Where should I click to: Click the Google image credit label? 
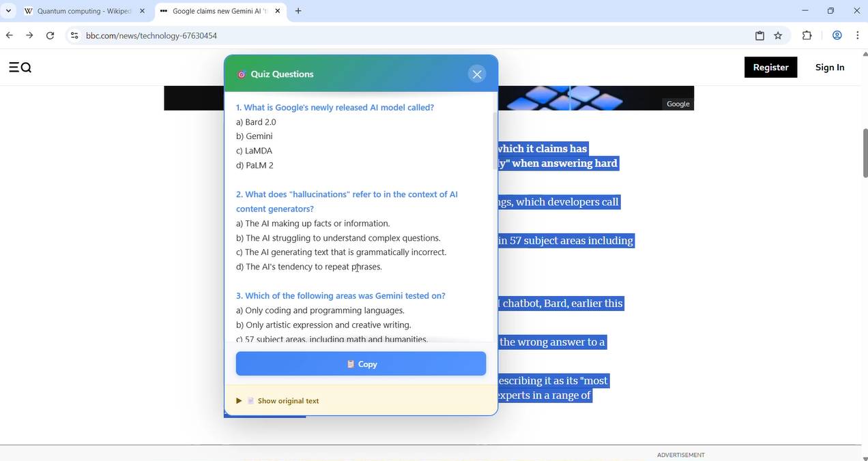(x=678, y=104)
